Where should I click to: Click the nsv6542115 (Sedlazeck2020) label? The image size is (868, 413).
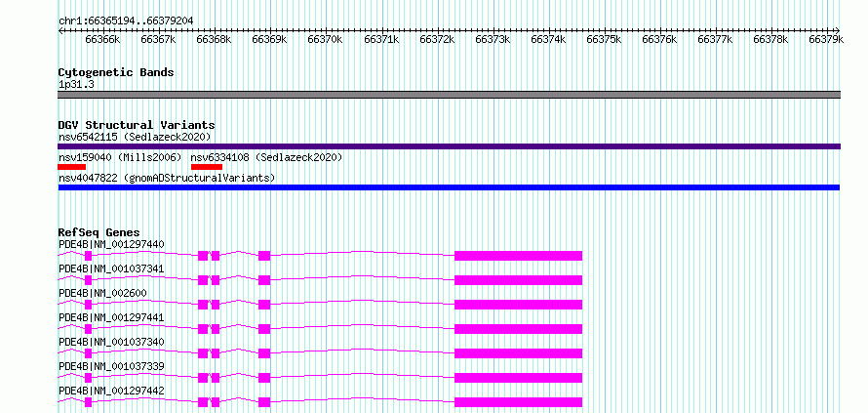click(135, 137)
